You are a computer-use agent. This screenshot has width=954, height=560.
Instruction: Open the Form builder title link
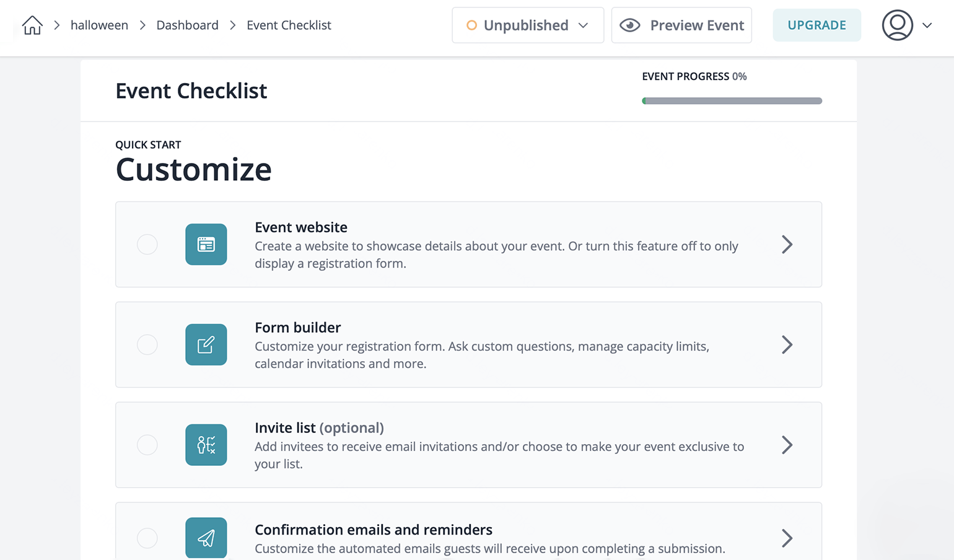coord(297,327)
